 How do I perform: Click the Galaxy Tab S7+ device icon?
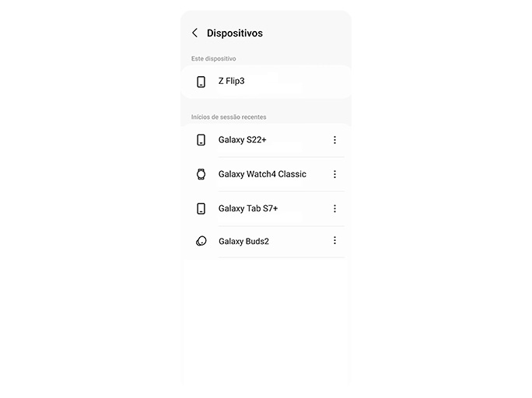[201, 208]
